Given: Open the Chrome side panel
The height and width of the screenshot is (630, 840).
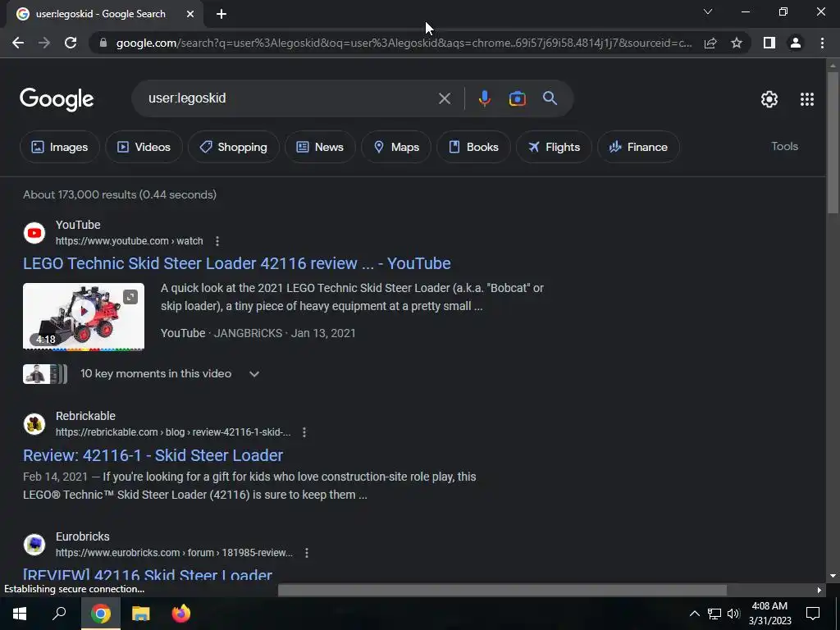Looking at the screenshot, I should (769, 43).
